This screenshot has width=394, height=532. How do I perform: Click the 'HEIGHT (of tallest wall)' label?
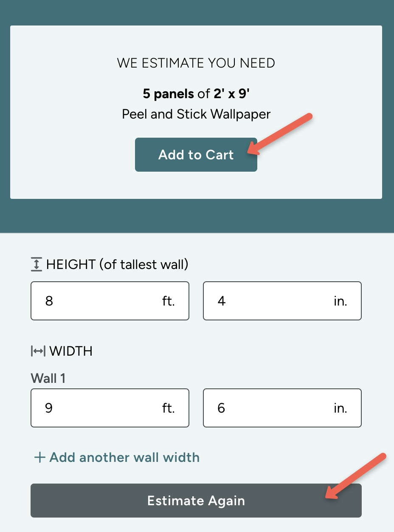point(117,265)
